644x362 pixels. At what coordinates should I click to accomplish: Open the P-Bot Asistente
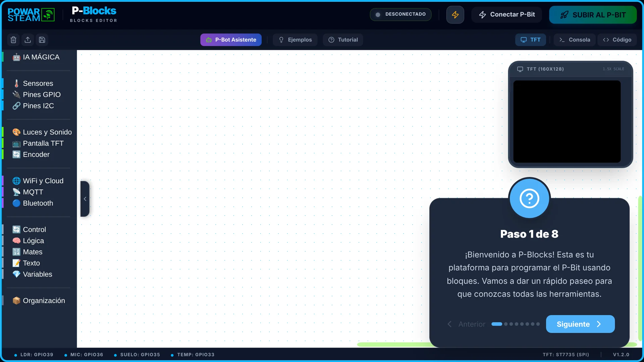(x=231, y=40)
